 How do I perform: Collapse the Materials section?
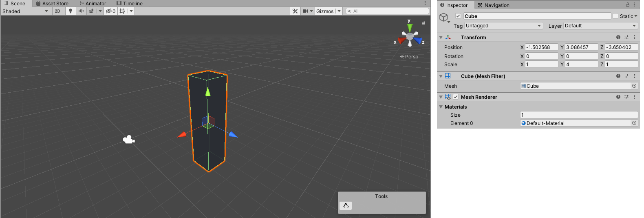[441, 107]
